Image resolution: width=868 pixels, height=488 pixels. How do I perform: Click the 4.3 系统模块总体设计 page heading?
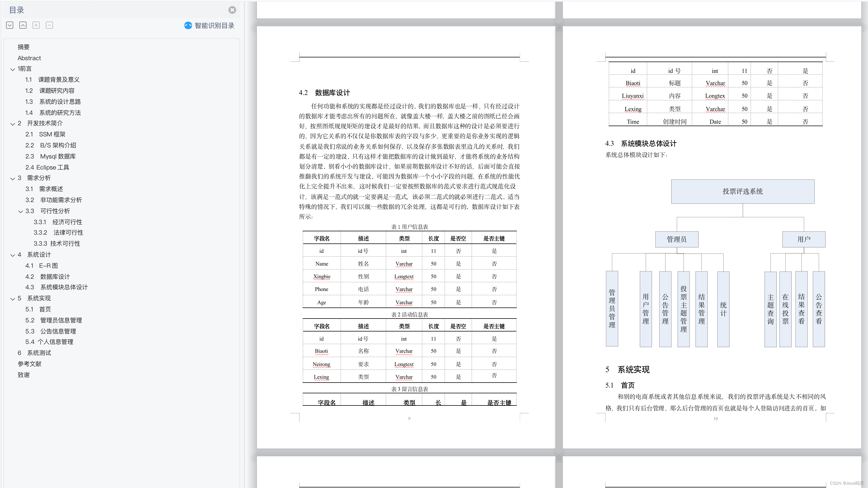(x=641, y=144)
